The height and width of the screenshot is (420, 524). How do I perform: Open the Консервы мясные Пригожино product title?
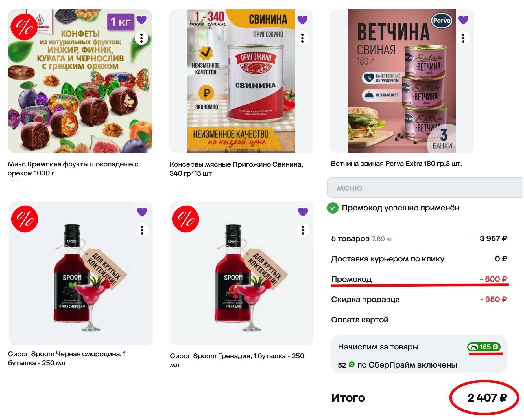[x=236, y=169]
